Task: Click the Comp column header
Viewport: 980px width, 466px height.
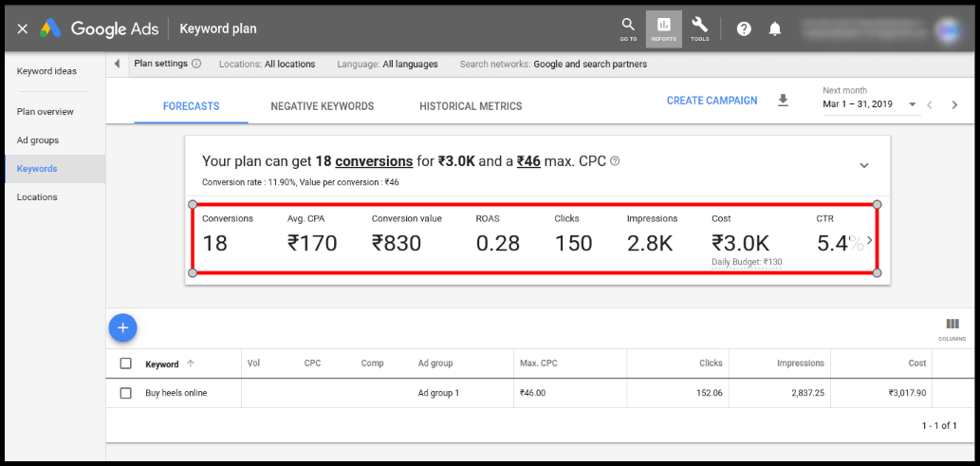Action: tap(373, 363)
